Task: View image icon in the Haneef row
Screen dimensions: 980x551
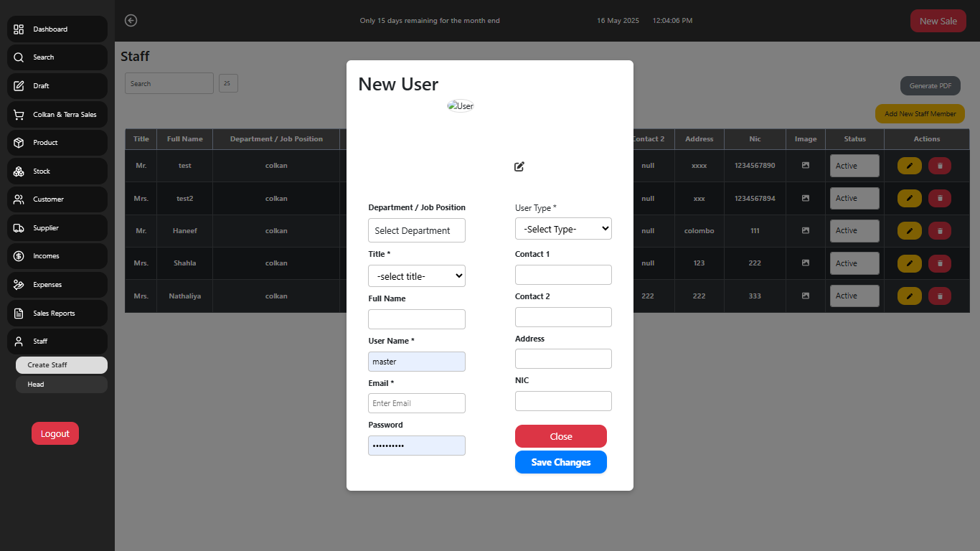Action: click(806, 230)
